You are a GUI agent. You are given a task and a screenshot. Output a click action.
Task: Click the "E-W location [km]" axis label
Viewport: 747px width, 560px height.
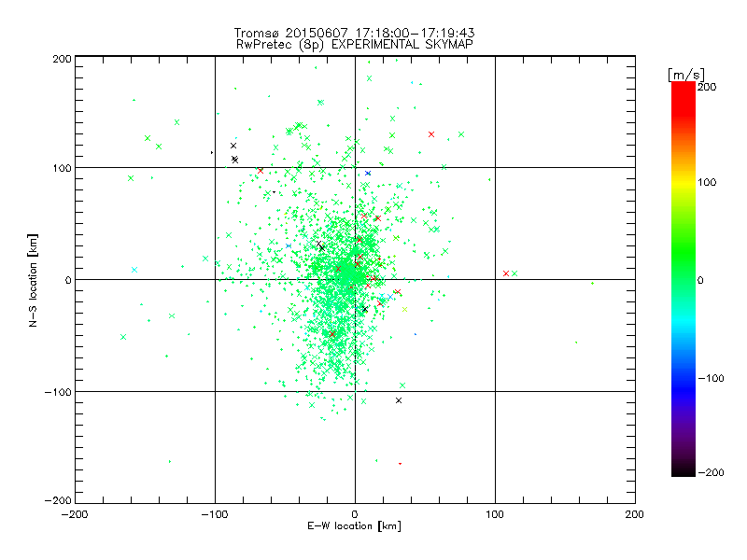point(354,526)
